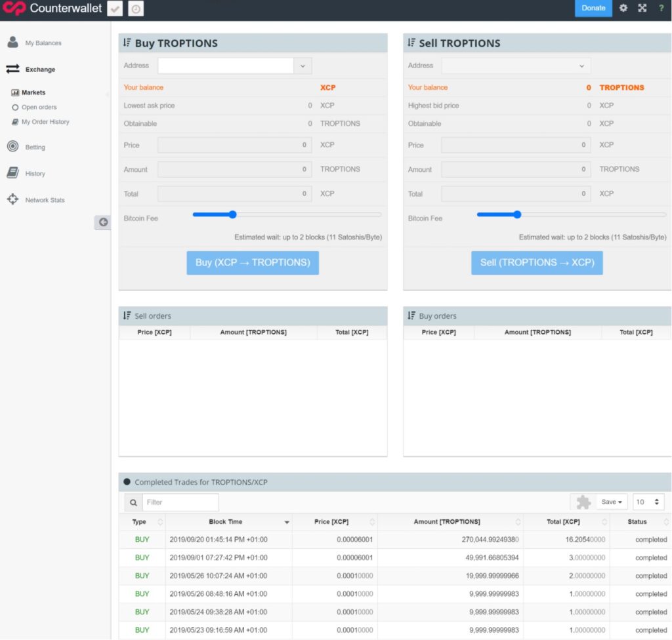Click the fullscreen expand icon in header
The image size is (672, 640).
[642, 8]
